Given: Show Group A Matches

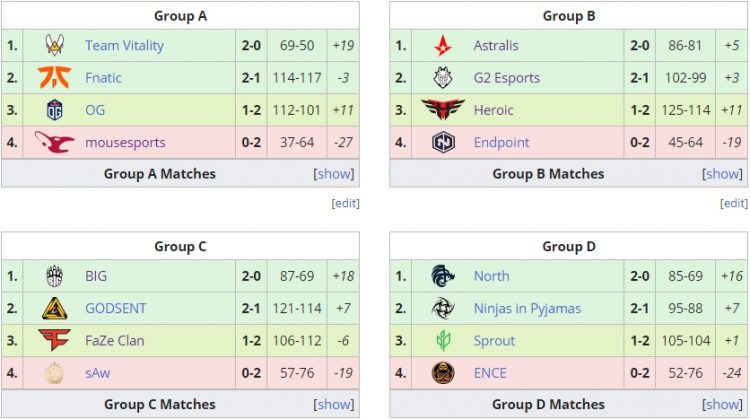Looking at the screenshot, I should coord(334,174).
